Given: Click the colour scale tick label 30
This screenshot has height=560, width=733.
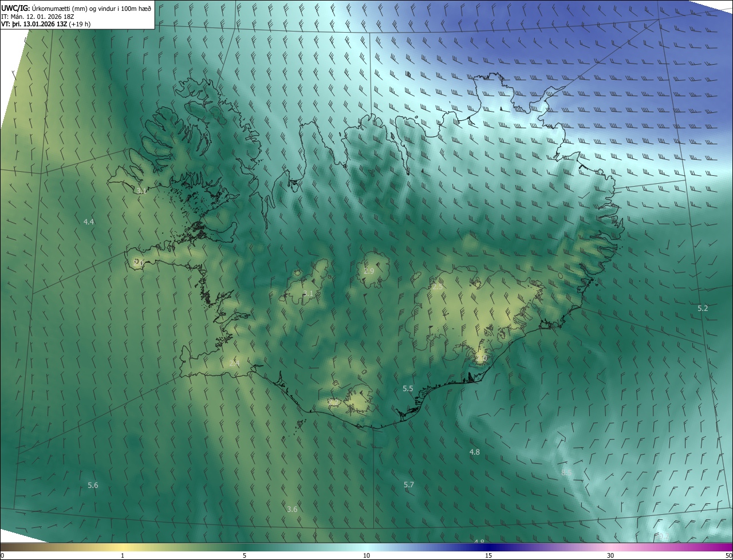Looking at the screenshot, I should coord(610,555).
